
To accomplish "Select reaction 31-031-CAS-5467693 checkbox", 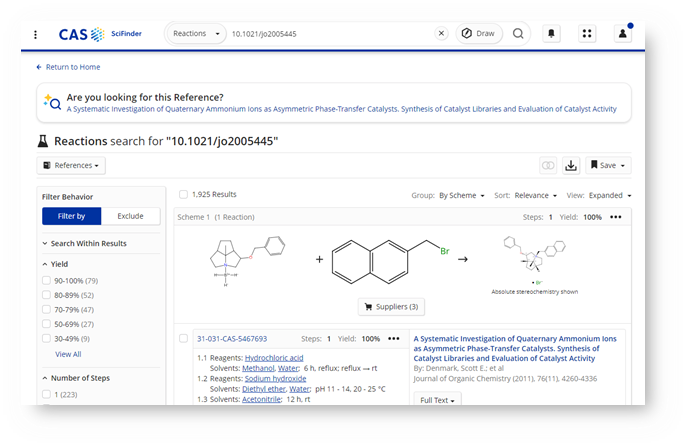I will pos(184,338).
